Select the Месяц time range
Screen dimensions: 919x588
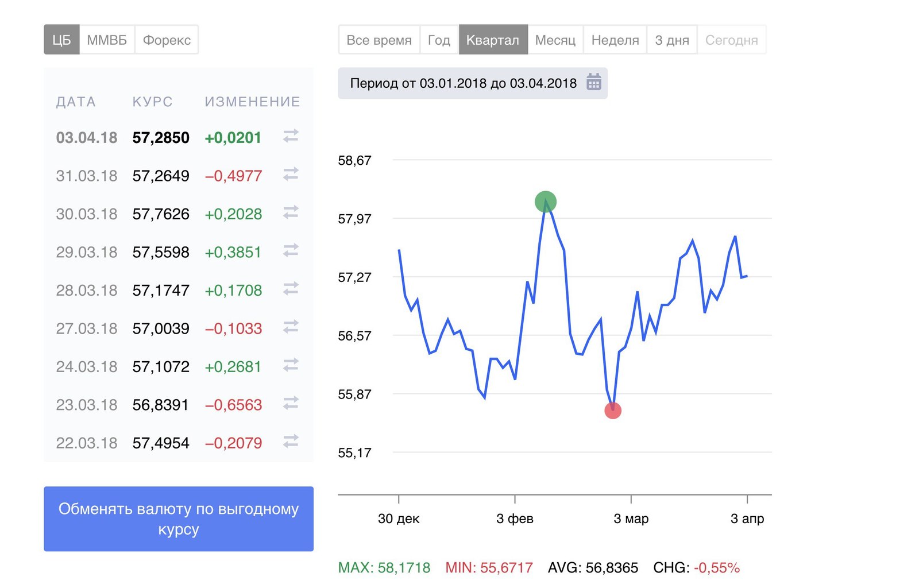(555, 40)
